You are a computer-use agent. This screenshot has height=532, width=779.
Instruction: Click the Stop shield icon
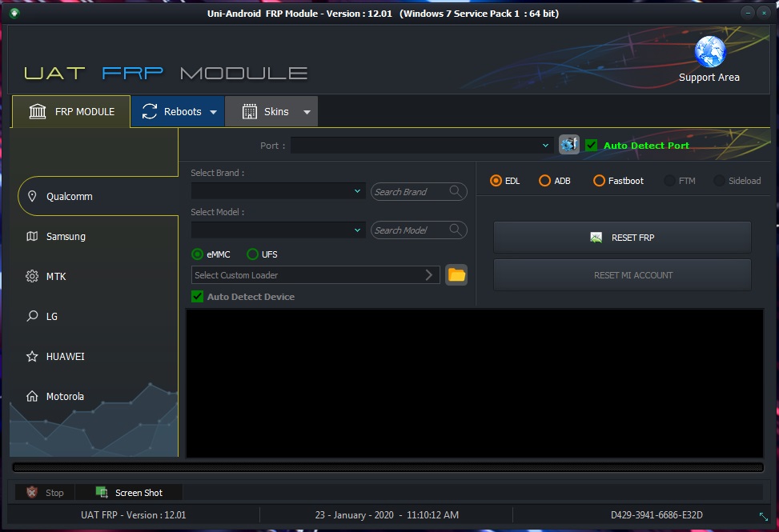click(32, 492)
